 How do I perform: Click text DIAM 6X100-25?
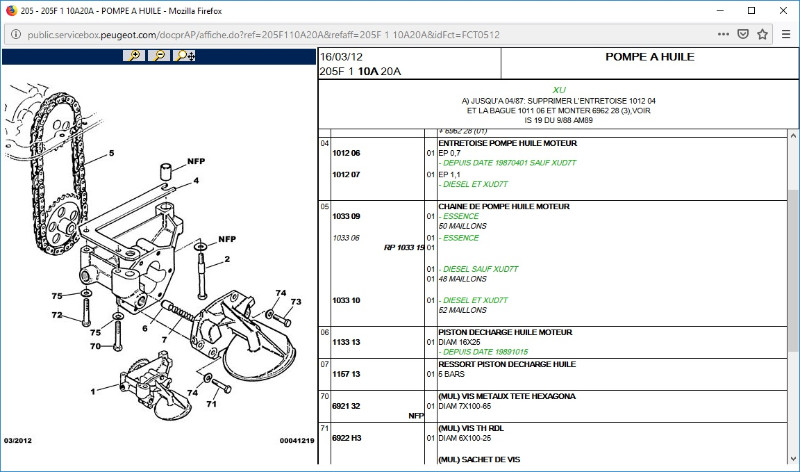point(465,438)
